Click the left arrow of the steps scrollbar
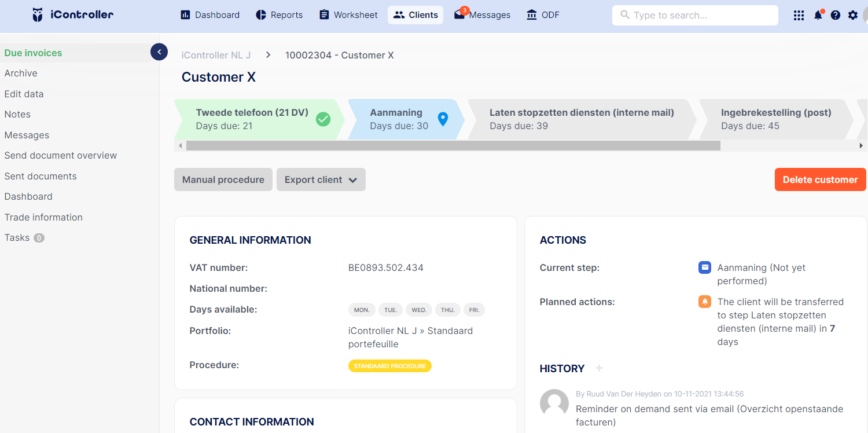 pos(181,146)
